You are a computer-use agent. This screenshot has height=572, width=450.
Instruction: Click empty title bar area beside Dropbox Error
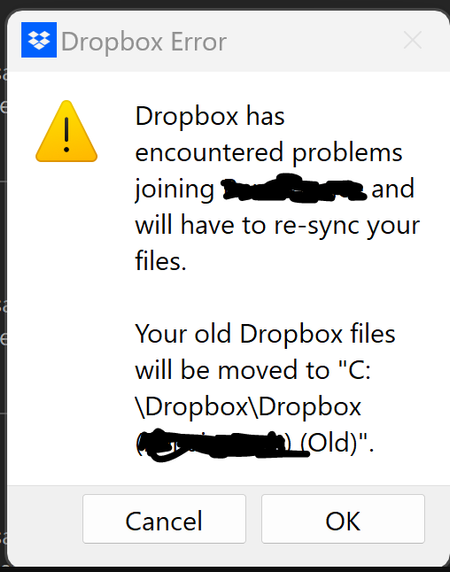[314, 41]
